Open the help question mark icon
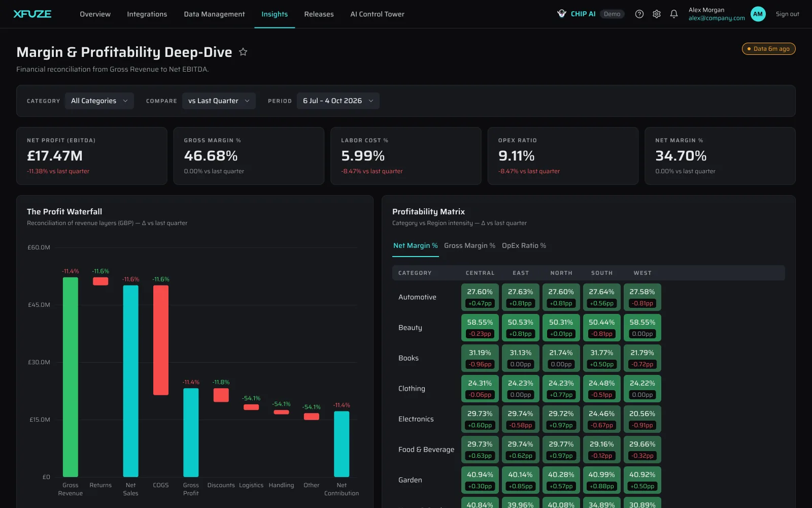This screenshot has height=508, width=812. pyautogui.click(x=639, y=14)
